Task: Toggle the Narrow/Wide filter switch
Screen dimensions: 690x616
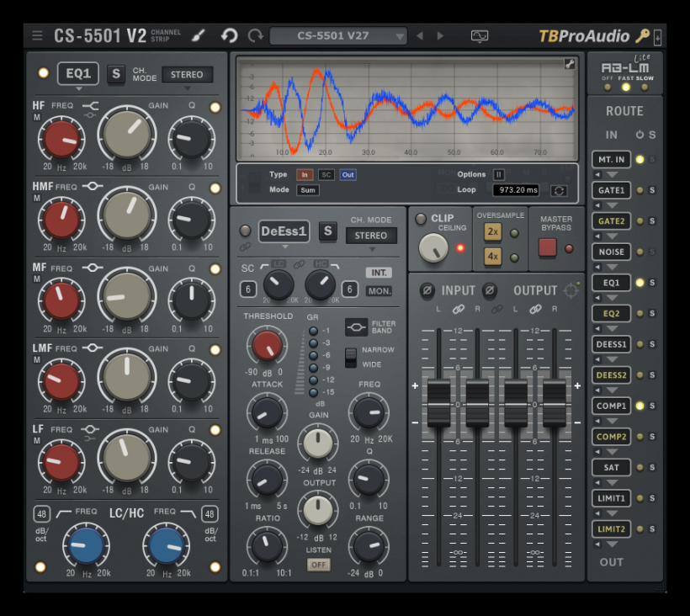Action: point(351,357)
